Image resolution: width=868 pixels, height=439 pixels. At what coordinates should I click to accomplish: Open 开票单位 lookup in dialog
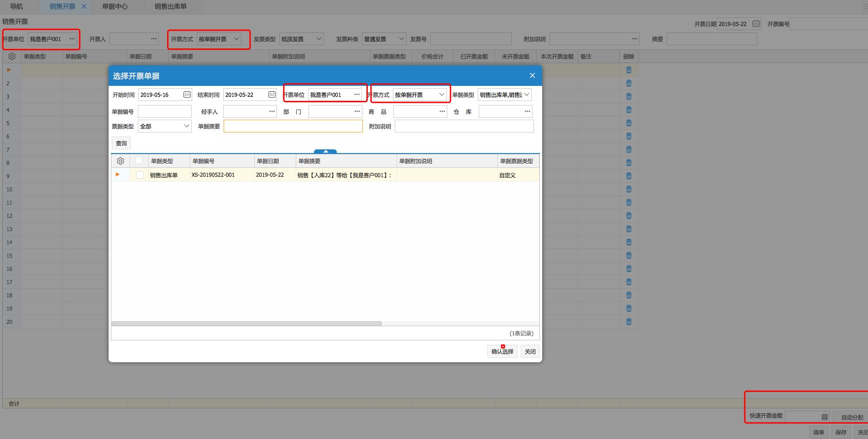click(357, 95)
